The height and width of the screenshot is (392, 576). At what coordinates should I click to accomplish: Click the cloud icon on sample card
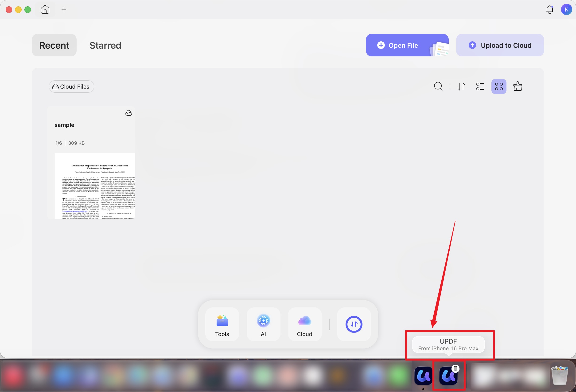129,113
